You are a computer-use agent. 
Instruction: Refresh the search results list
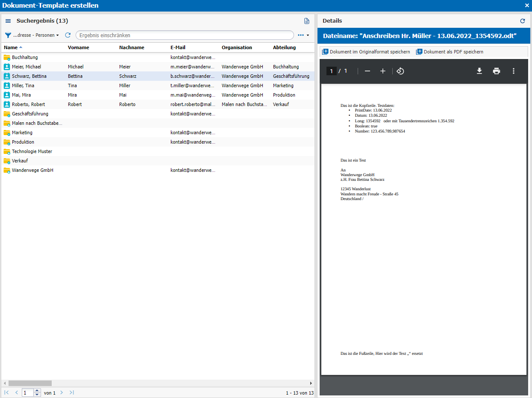(68, 35)
